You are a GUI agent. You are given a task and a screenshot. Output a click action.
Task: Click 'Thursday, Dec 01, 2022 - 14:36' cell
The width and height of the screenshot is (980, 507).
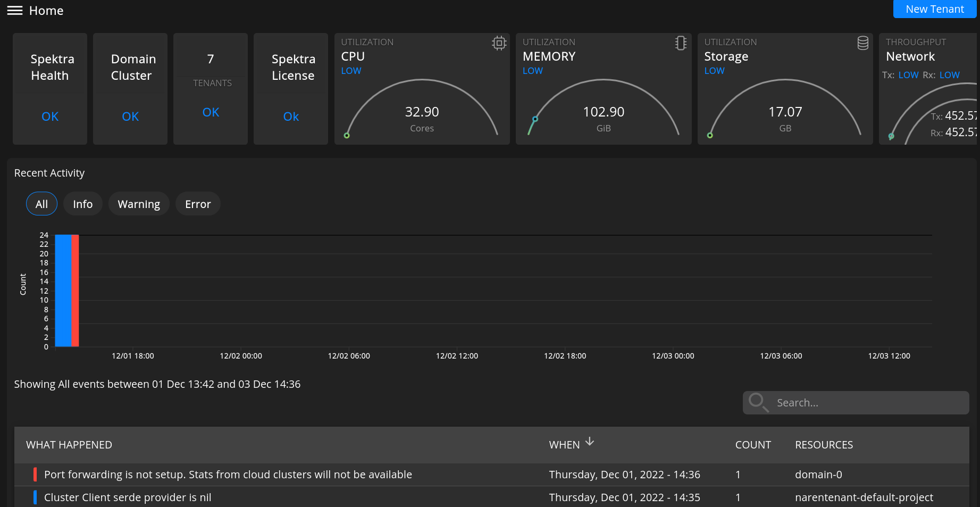click(625, 475)
